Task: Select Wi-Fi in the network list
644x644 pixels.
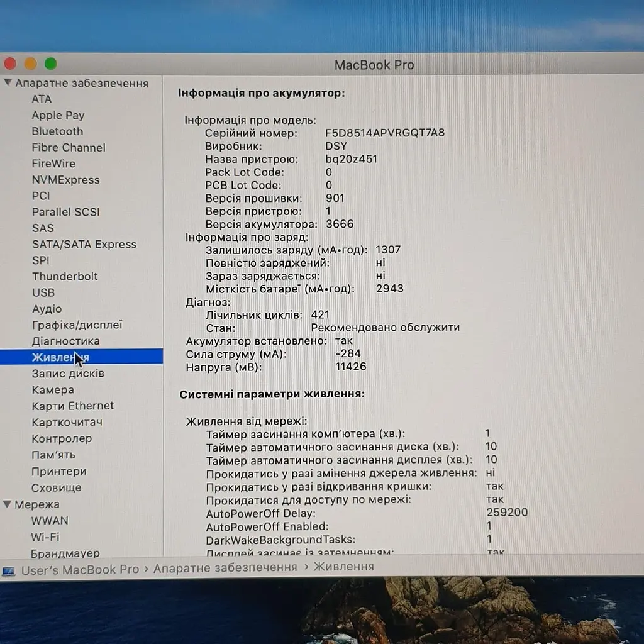Action: pos(45,537)
